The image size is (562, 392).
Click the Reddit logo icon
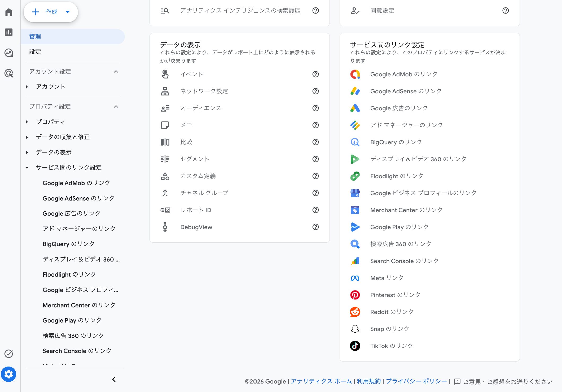pos(355,312)
